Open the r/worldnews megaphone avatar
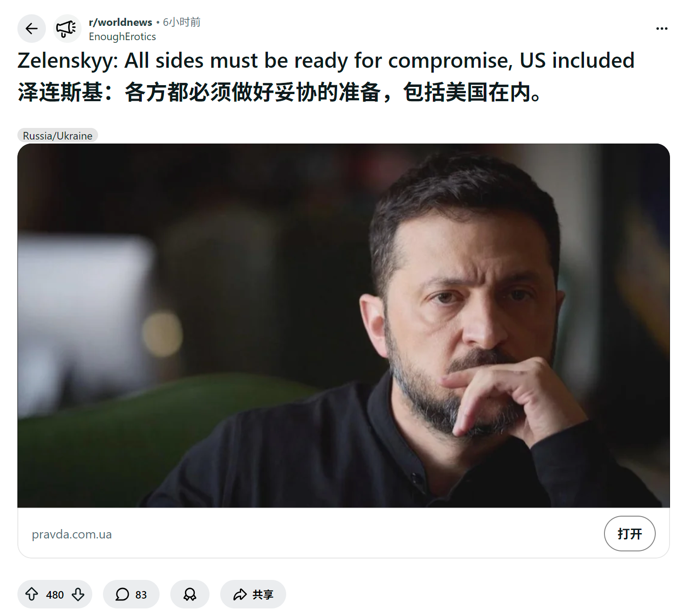The image size is (674, 616). tap(67, 29)
